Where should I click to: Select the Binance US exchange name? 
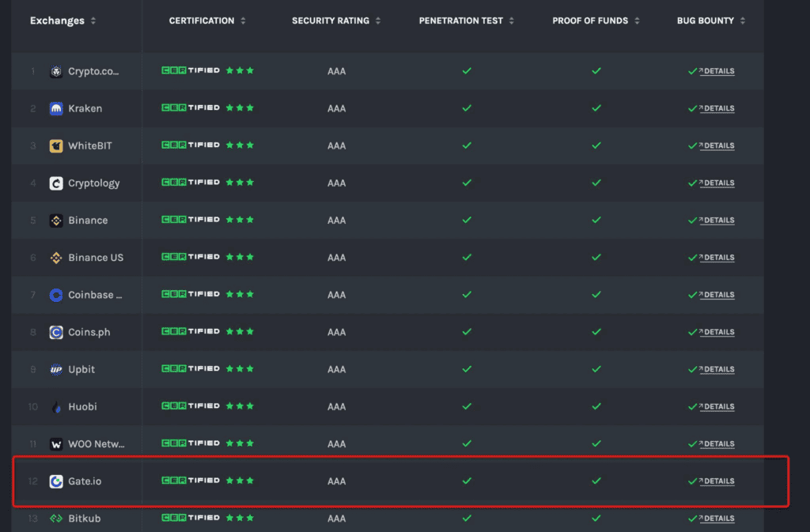coord(96,258)
